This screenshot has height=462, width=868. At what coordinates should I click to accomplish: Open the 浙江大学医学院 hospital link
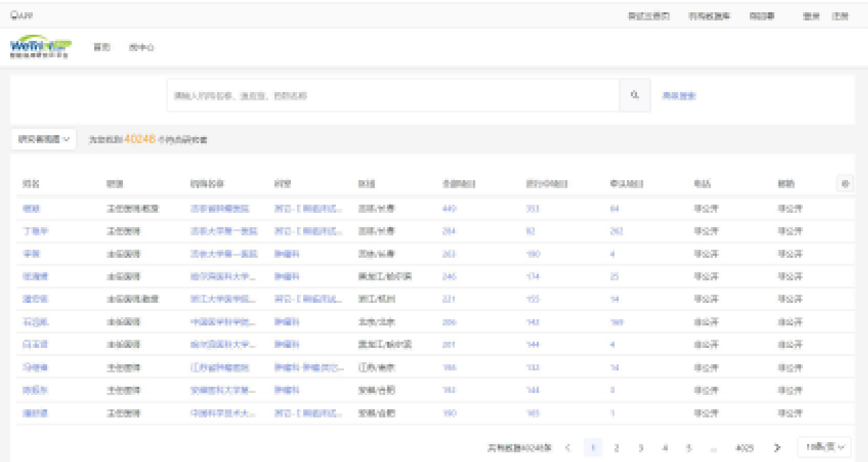tap(223, 299)
